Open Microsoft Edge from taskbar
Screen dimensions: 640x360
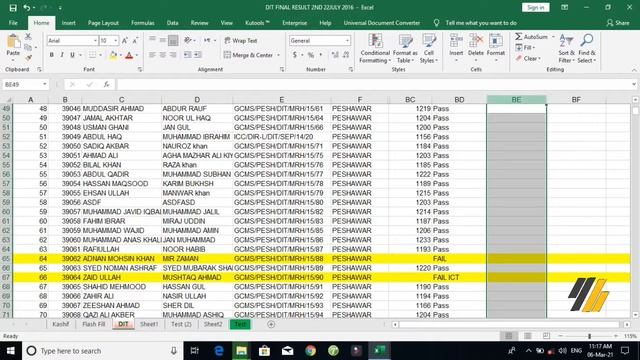219,351
